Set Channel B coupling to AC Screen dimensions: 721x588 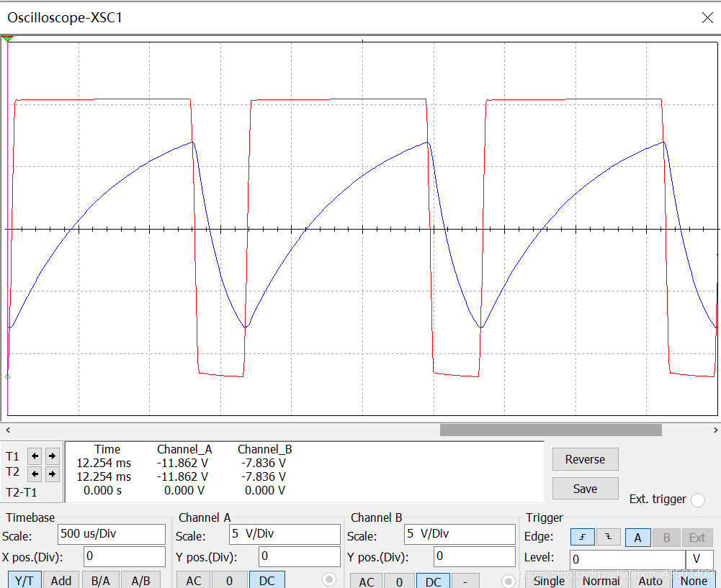tap(366, 582)
